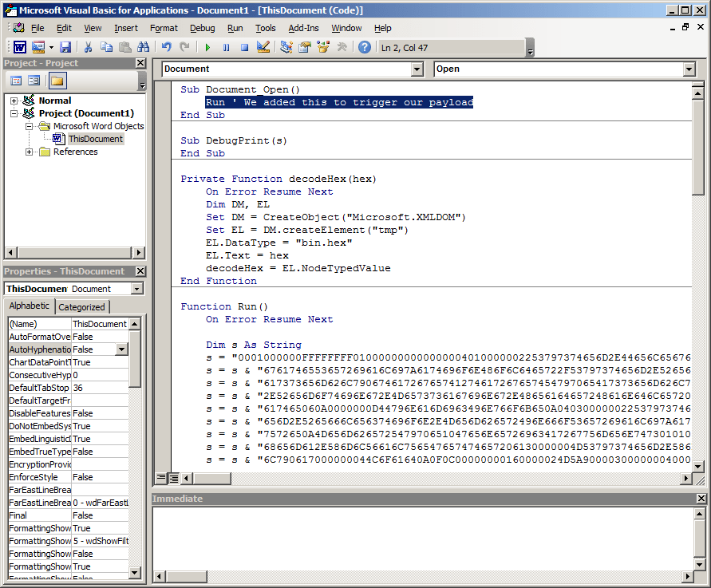Click the Paste clipboard icon

click(124, 47)
